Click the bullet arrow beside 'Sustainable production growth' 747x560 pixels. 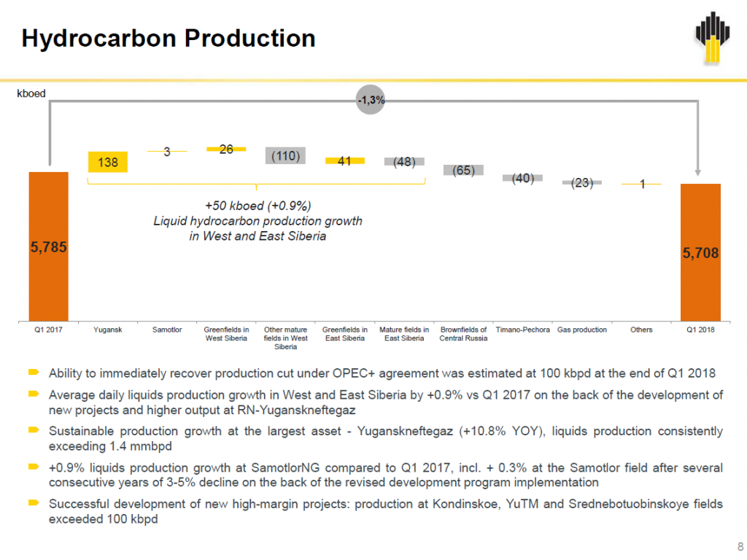coord(33,431)
